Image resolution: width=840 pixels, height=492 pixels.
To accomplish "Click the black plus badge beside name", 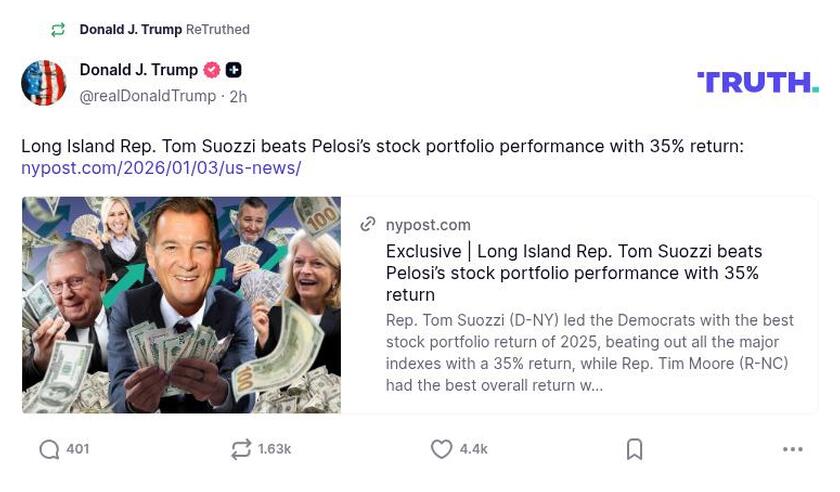I will point(233,70).
